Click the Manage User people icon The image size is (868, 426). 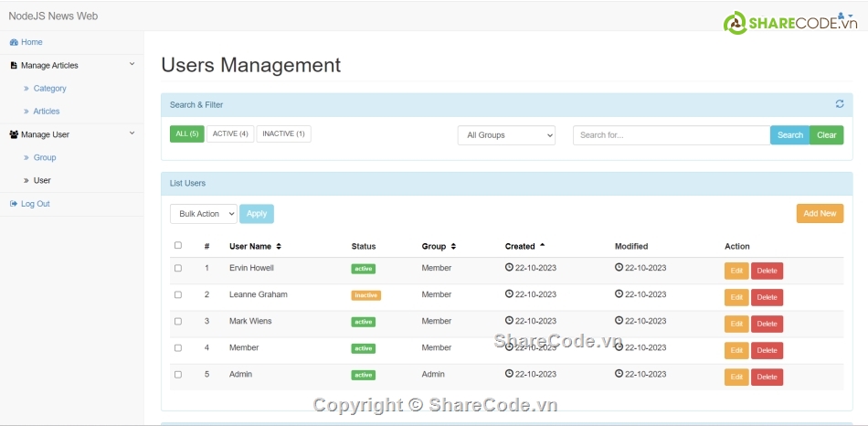[x=14, y=134]
